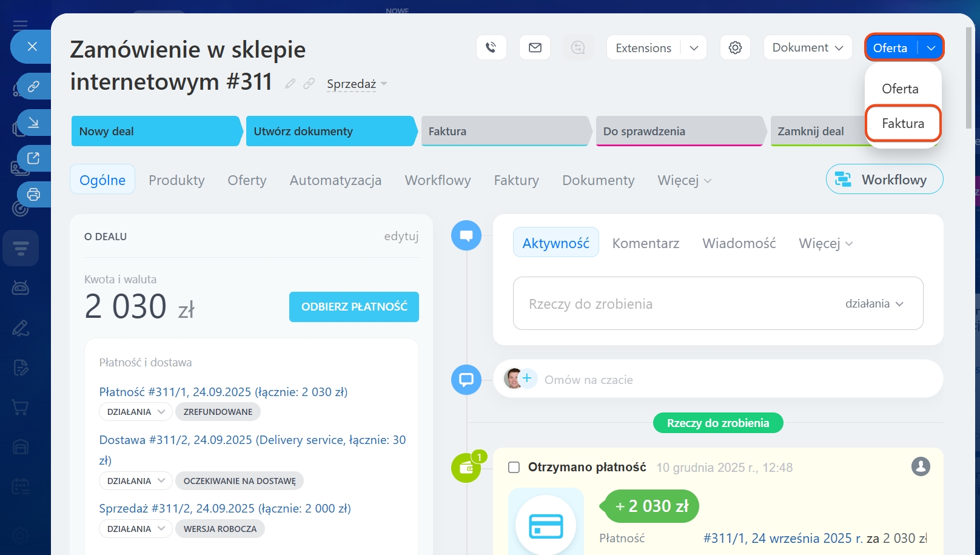
Task: Select Faktura from the dropdown menu
Action: click(902, 124)
